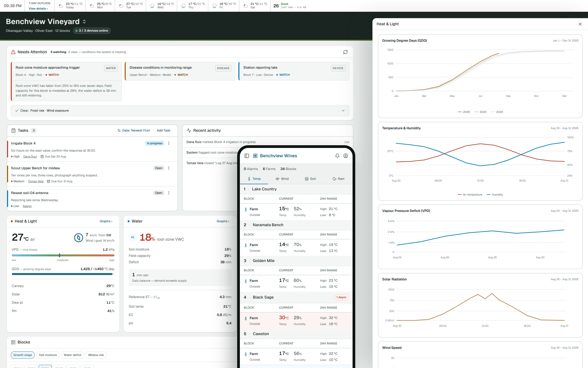Image resolution: width=588 pixels, height=368 pixels.
Task: Select the Soil moisture filter chip
Action: 48,355
